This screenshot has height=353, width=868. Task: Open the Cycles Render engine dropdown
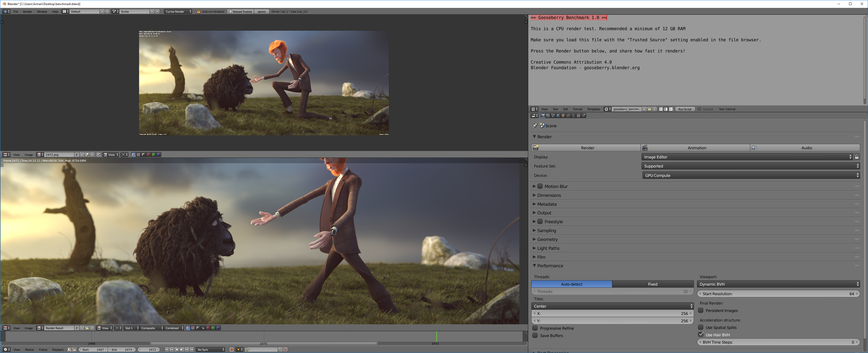point(178,11)
